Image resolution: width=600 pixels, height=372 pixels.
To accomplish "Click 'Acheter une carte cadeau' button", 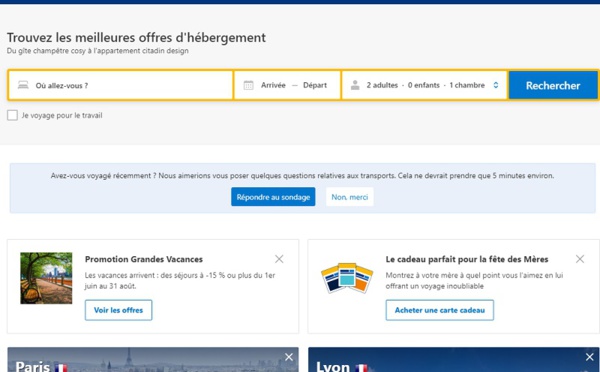I will (440, 310).
